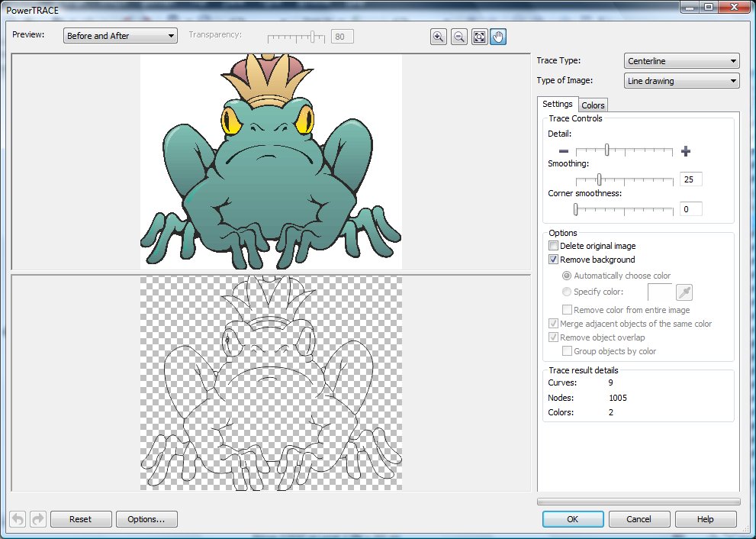Open the Preview mode dropdown
The image size is (756, 539).
(x=121, y=36)
